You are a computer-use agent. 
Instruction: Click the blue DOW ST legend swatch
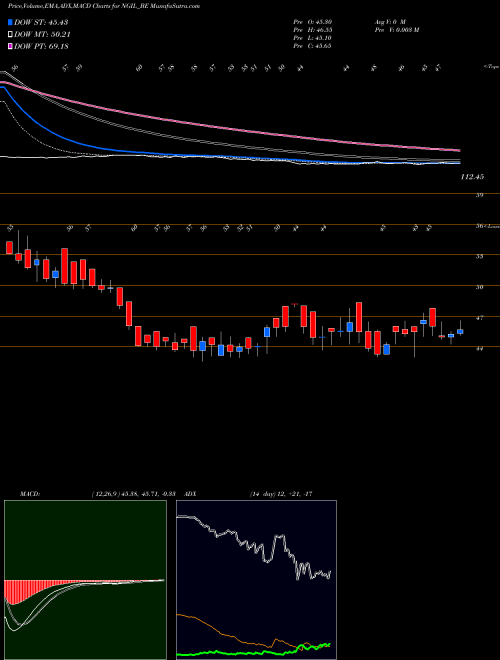(10, 22)
